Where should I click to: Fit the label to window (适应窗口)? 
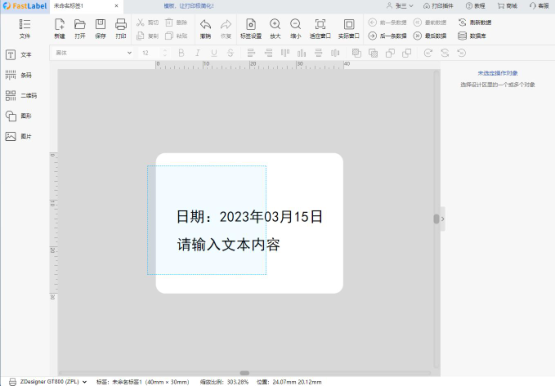pyautogui.click(x=320, y=29)
